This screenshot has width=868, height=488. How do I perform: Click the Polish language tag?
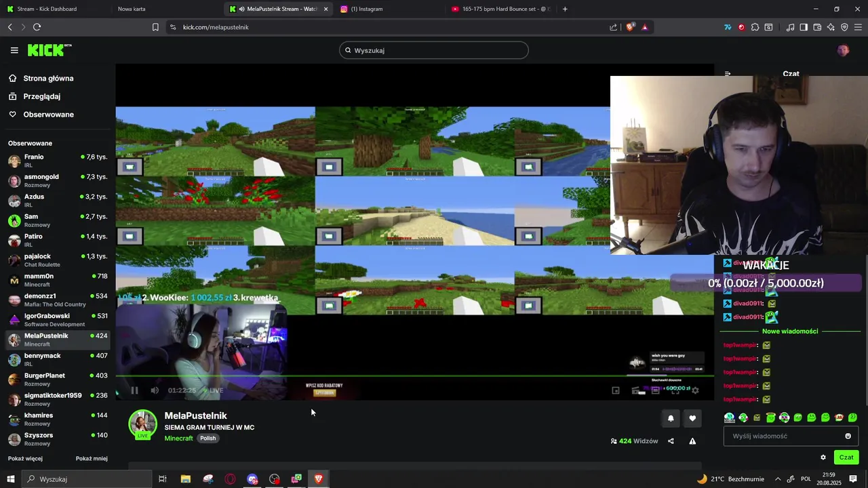[x=208, y=439]
